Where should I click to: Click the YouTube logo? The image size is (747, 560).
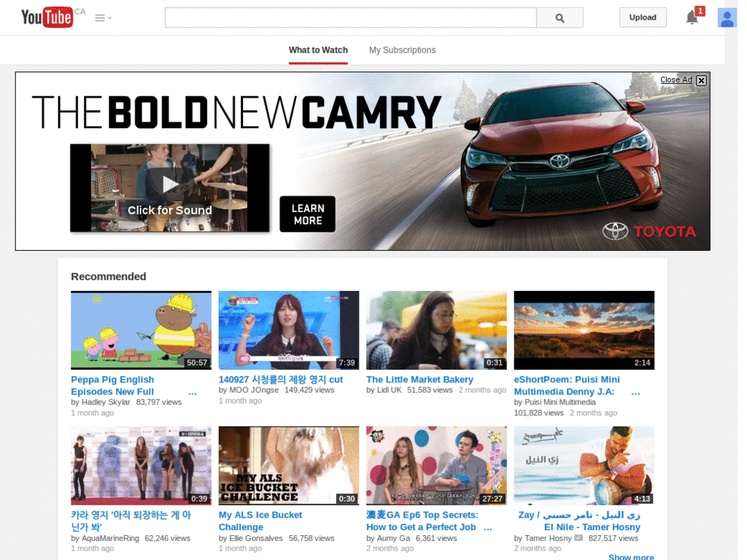pyautogui.click(x=47, y=17)
